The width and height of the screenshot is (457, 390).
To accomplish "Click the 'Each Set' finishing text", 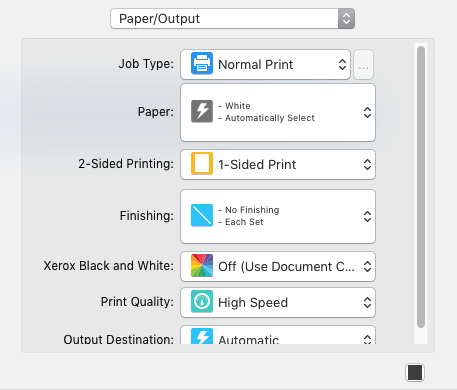I will pyautogui.click(x=244, y=222).
